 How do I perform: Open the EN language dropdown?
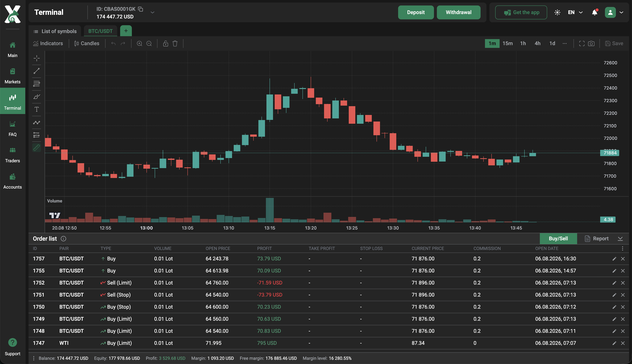pos(575,12)
